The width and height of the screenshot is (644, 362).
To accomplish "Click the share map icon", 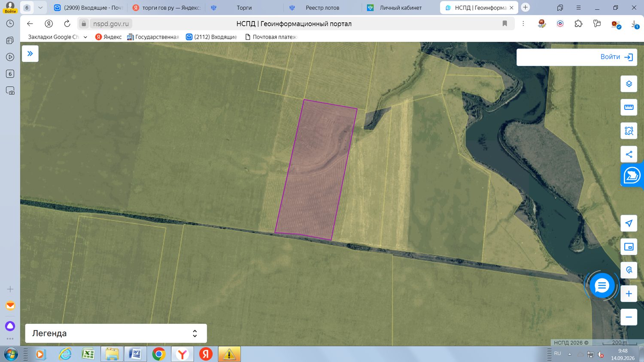I will pyautogui.click(x=629, y=154).
